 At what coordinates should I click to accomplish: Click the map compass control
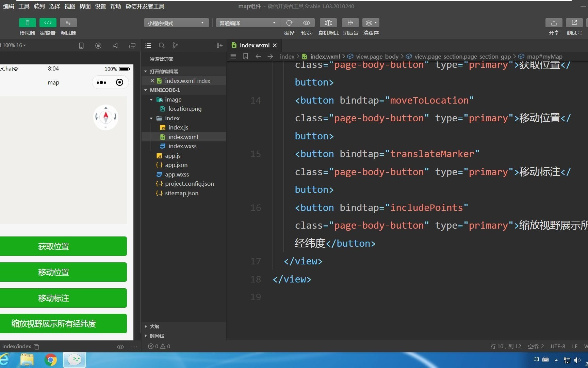(106, 117)
